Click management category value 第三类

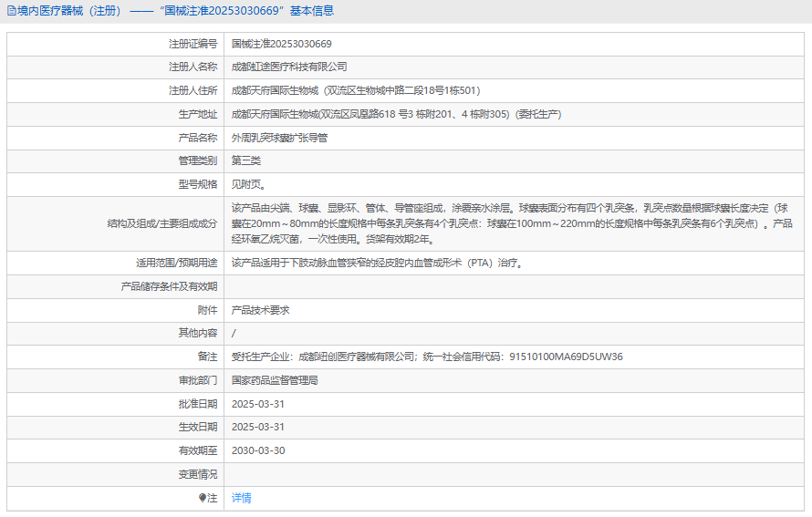246,160
